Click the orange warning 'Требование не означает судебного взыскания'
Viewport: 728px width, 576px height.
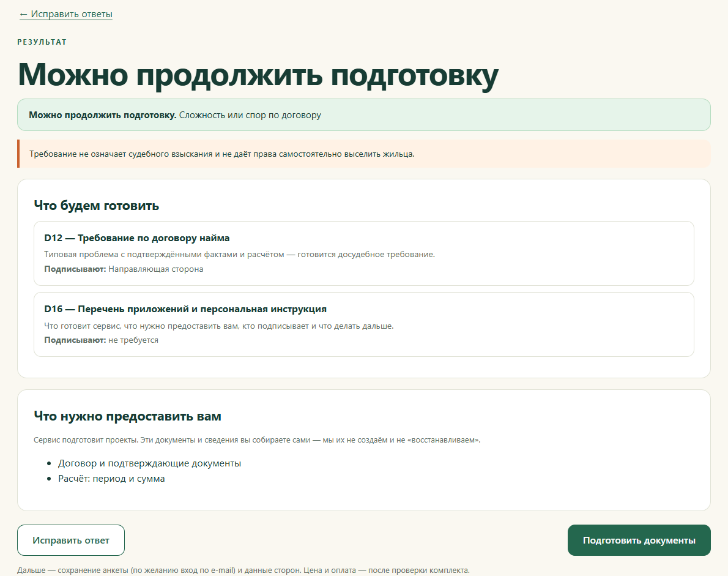click(x=364, y=154)
